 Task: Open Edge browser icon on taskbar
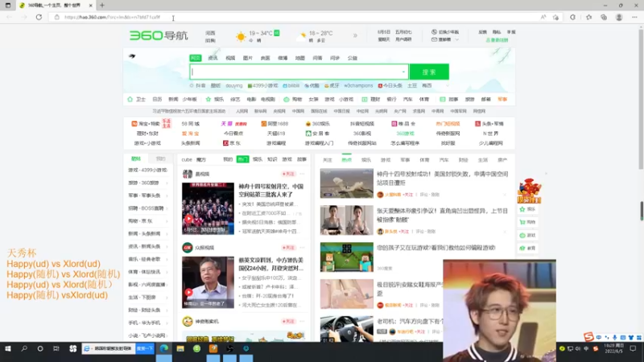point(164,348)
